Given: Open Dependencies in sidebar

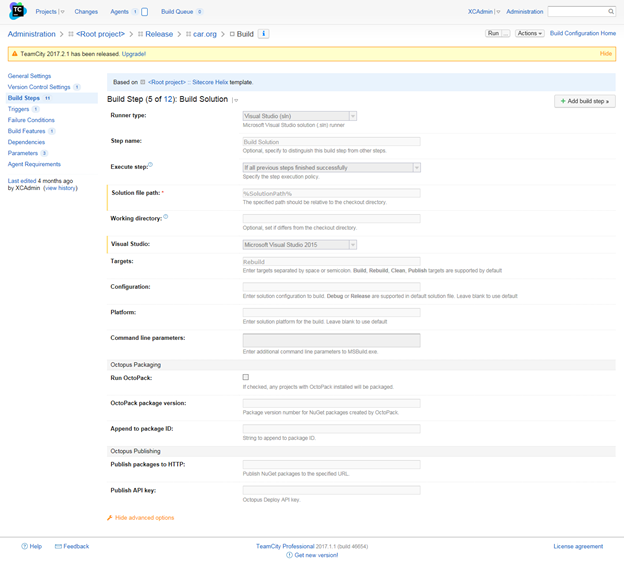Looking at the screenshot, I should click(26, 142).
